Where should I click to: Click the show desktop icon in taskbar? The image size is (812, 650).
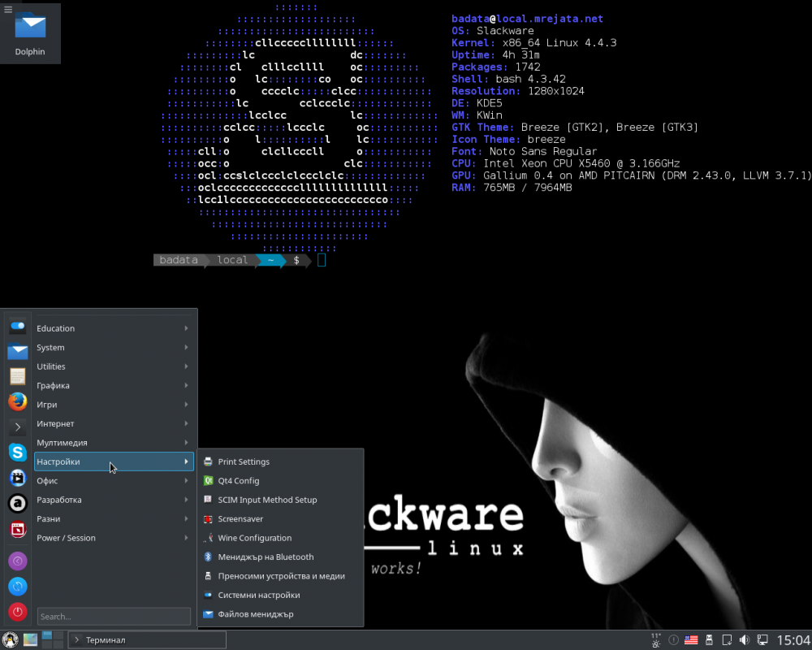point(30,640)
